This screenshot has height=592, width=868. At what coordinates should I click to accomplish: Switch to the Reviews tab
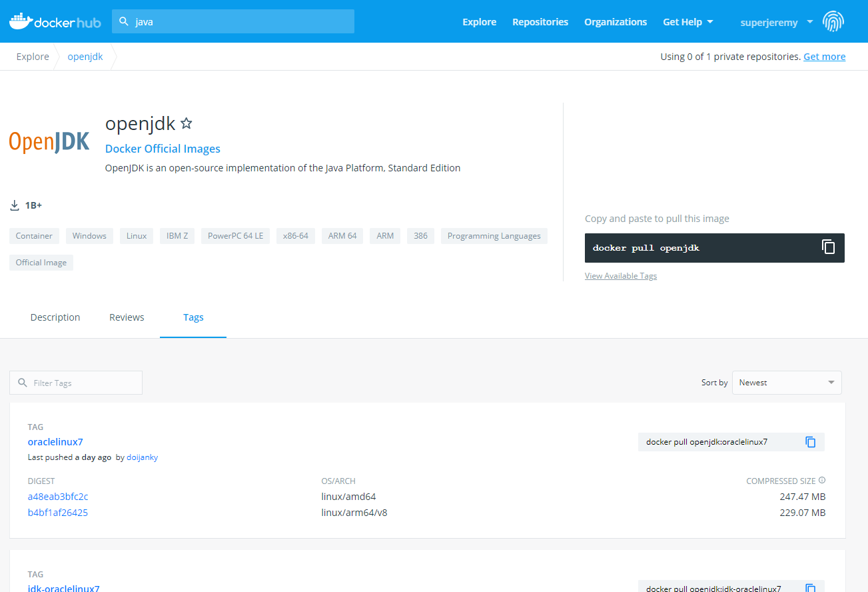[x=127, y=317]
